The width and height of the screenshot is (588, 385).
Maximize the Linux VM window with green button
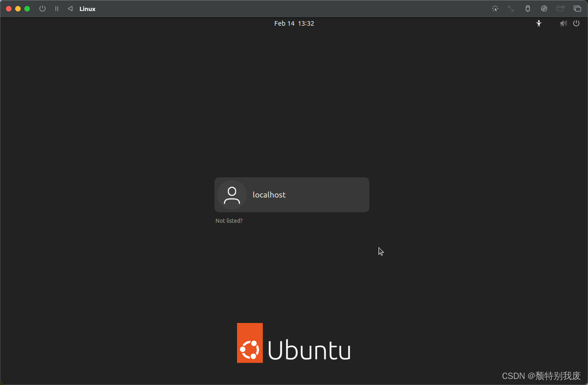pyautogui.click(x=27, y=9)
